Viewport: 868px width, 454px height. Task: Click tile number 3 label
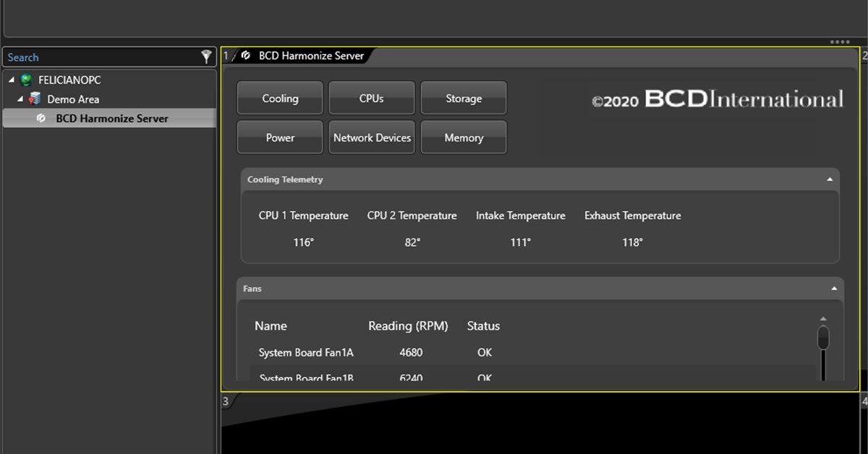click(x=226, y=401)
